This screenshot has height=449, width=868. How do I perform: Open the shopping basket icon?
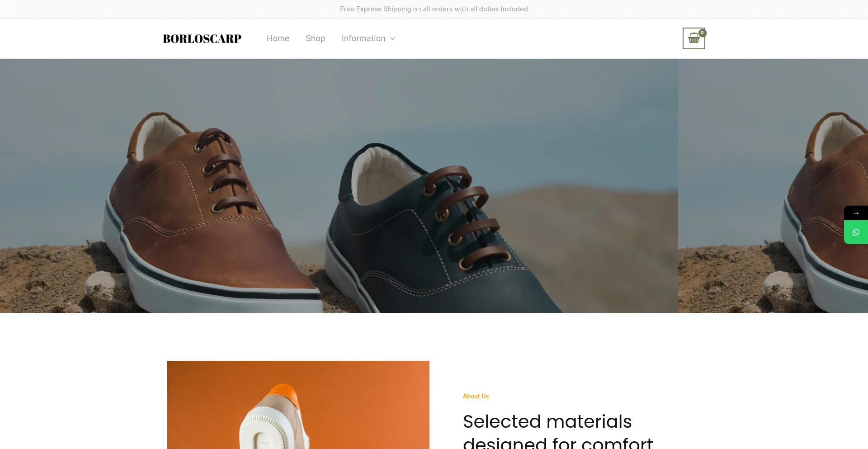(x=693, y=38)
